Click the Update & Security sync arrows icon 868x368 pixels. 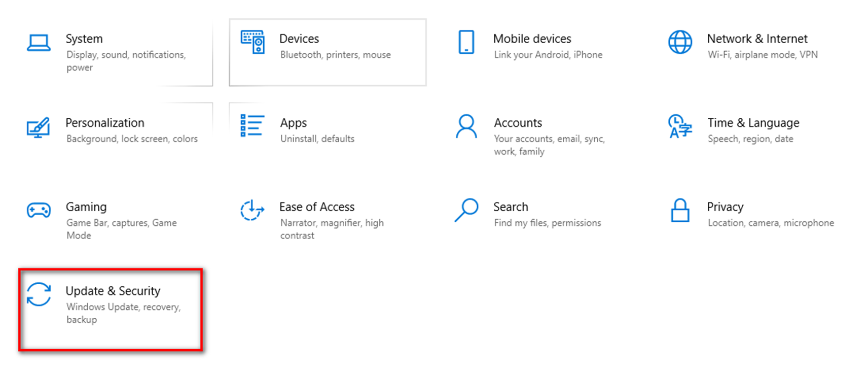tap(39, 294)
